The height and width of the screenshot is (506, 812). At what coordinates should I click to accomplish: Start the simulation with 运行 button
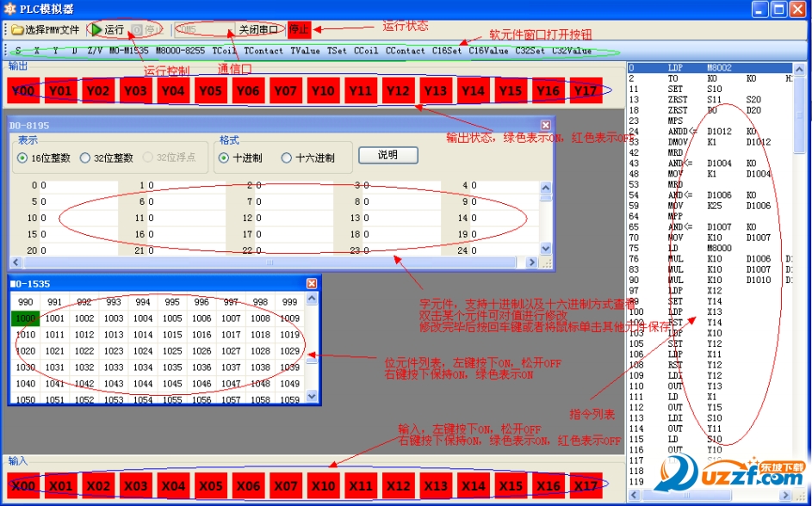pyautogui.click(x=108, y=29)
